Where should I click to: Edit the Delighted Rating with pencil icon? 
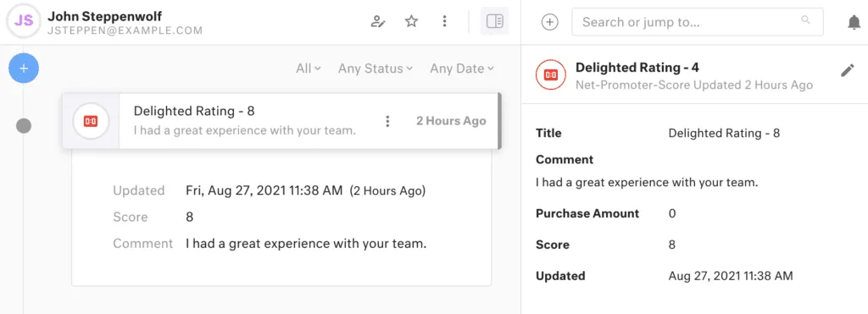(x=848, y=70)
